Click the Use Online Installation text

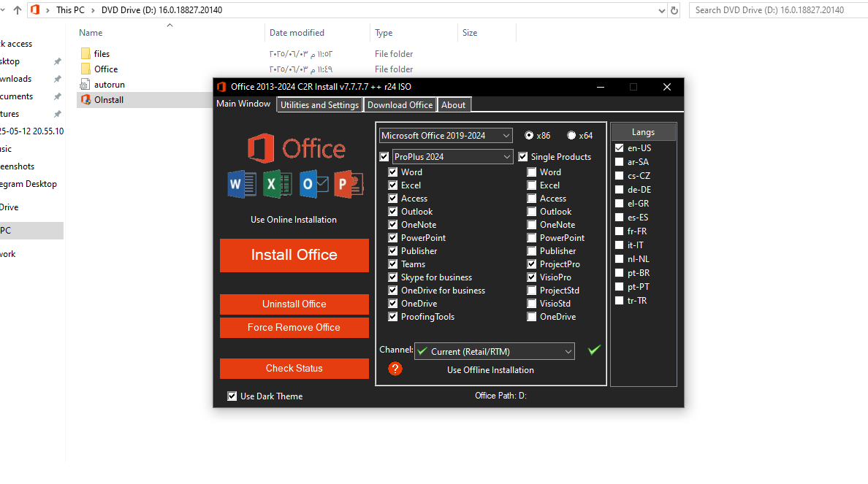[x=294, y=220]
